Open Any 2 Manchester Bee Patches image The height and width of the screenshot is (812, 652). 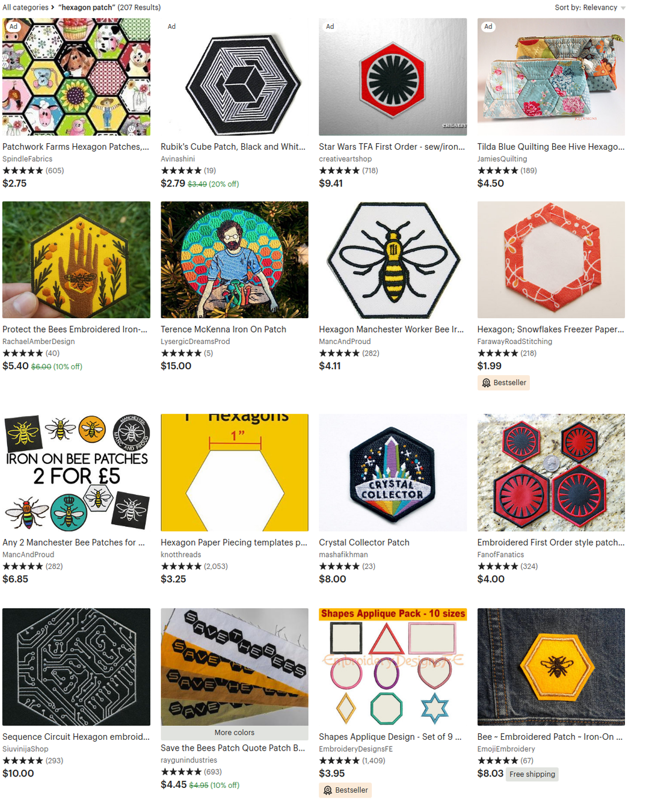click(76, 472)
